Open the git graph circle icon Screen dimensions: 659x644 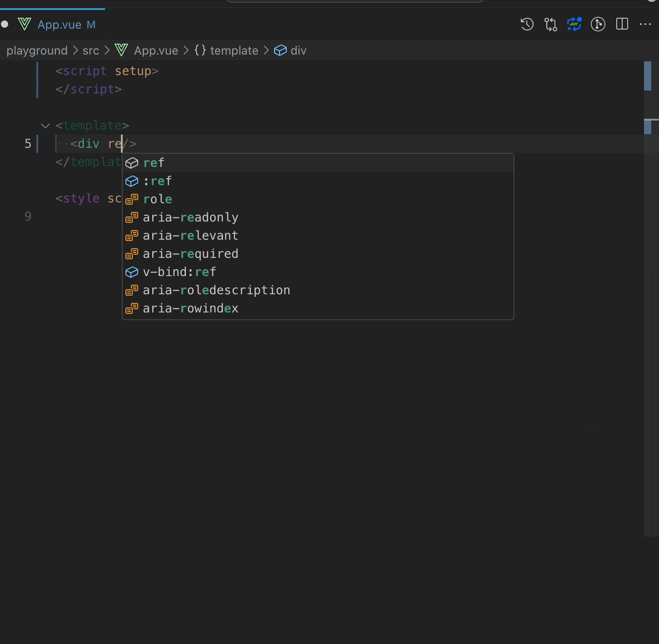coord(598,24)
